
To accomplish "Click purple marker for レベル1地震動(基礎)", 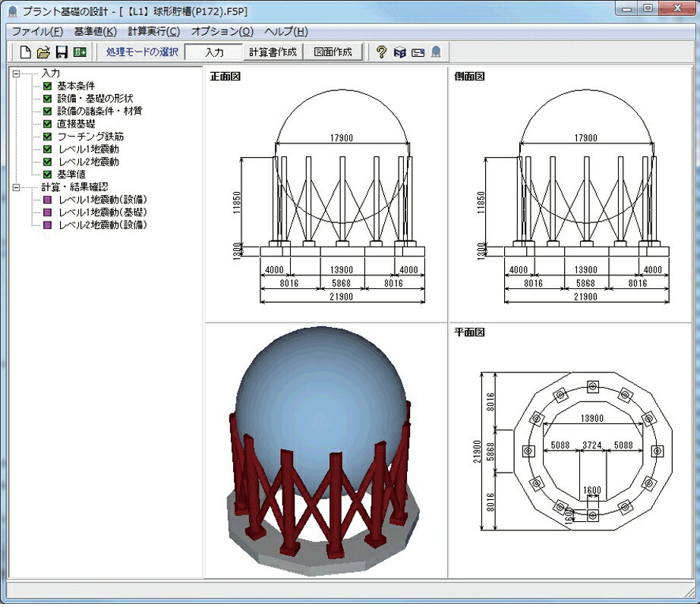I will point(47,212).
